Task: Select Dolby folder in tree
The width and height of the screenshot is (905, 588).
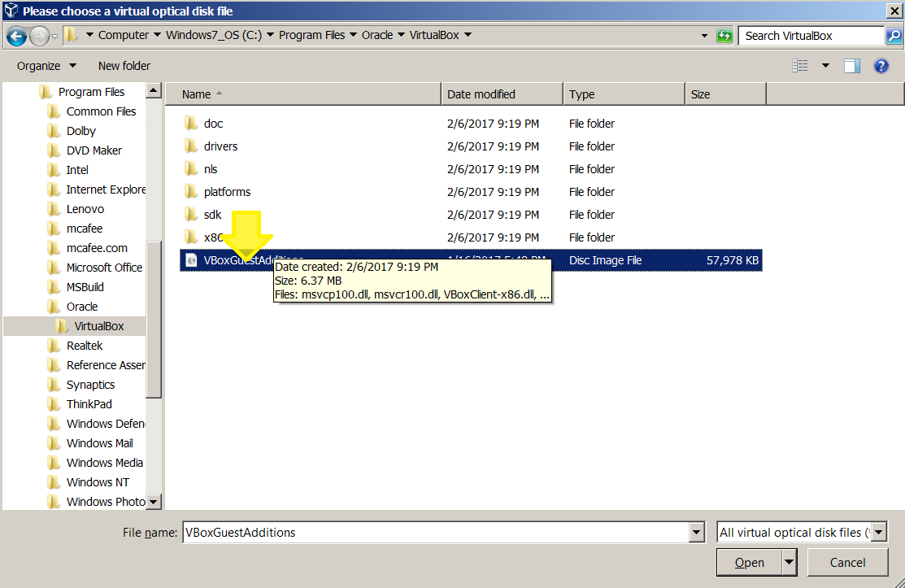Action: pyautogui.click(x=80, y=131)
